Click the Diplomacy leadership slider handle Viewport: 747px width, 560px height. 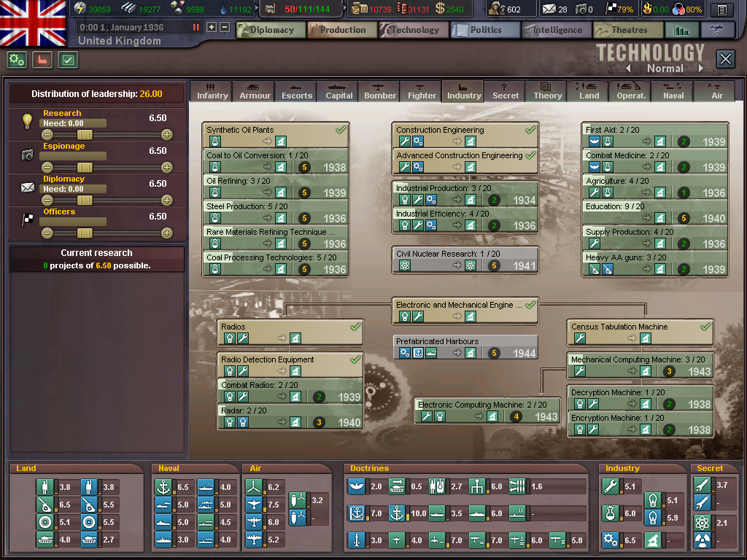coord(85,201)
